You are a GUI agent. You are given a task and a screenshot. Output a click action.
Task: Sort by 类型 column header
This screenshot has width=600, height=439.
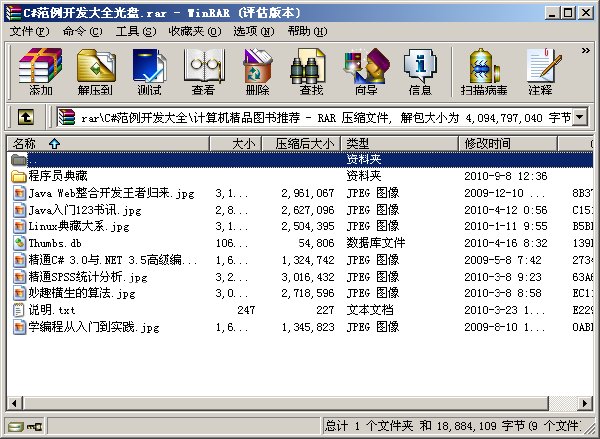(399, 144)
